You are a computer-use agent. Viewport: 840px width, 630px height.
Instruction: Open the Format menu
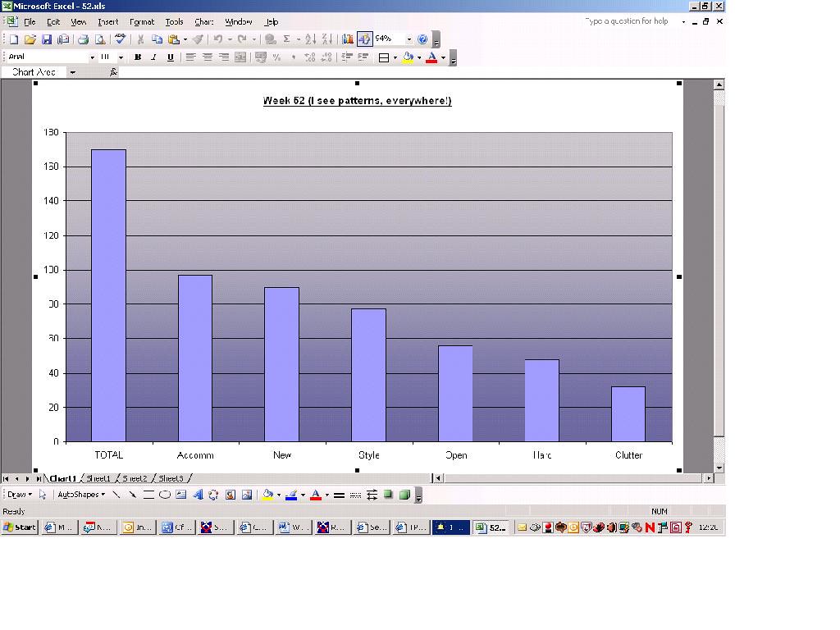pyautogui.click(x=141, y=22)
